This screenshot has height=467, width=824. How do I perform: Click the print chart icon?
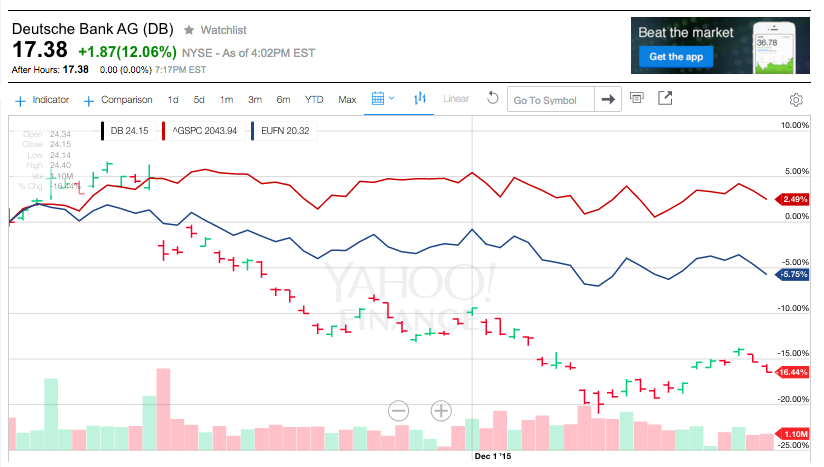coord(636,98)
